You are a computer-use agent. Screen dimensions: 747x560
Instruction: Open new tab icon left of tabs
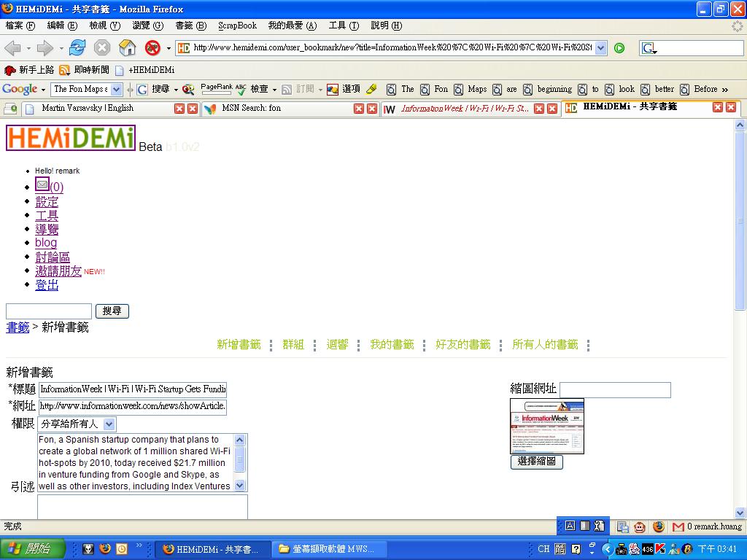(x=10, y=109)
